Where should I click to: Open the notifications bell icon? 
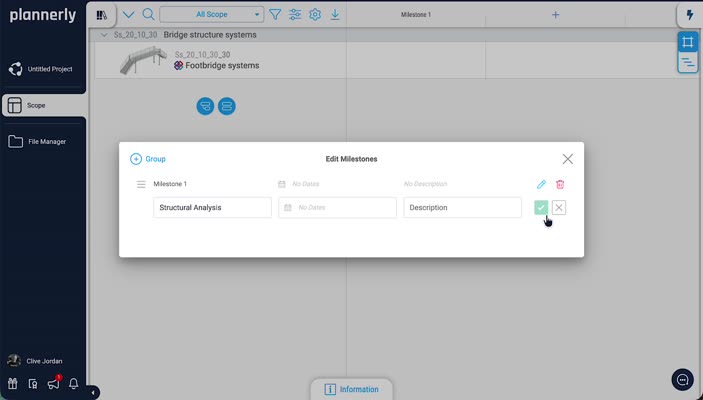74,384
